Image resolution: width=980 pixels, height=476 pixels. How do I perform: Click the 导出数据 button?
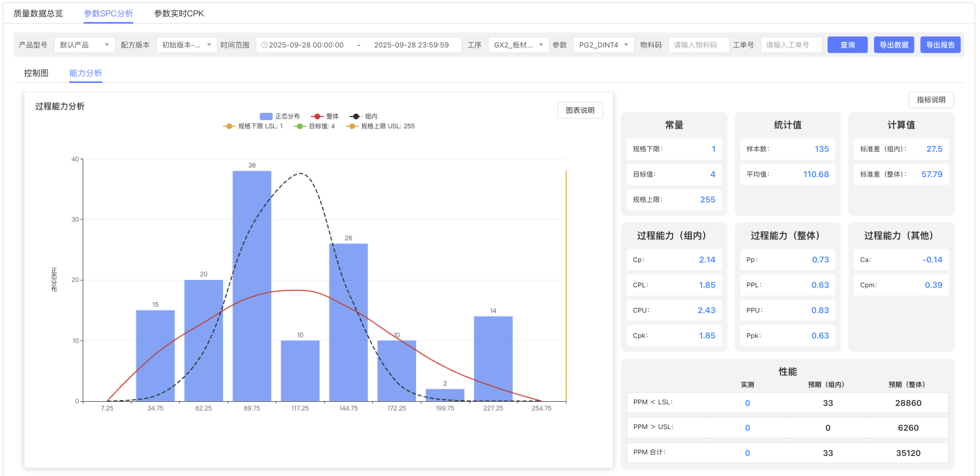(x=893, y=45)
